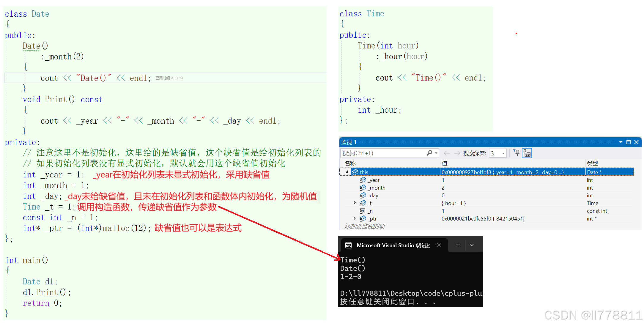Screen dimensions: 644x326
Task: Click the _year field icon in watch list
Action: point(363,180)
